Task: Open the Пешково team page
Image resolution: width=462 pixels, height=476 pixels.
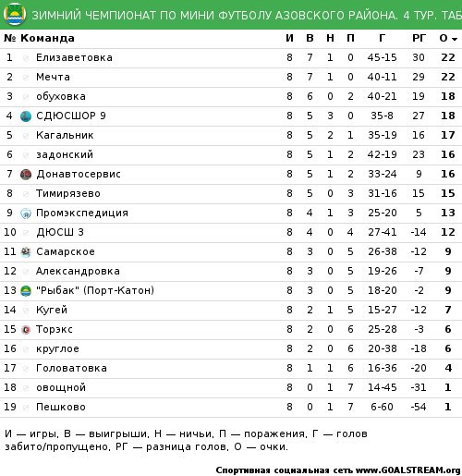Action: (61, 407)
